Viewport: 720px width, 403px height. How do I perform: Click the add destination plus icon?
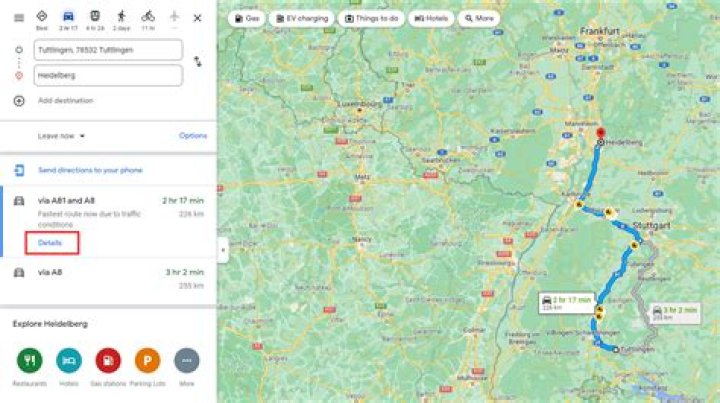19,101
